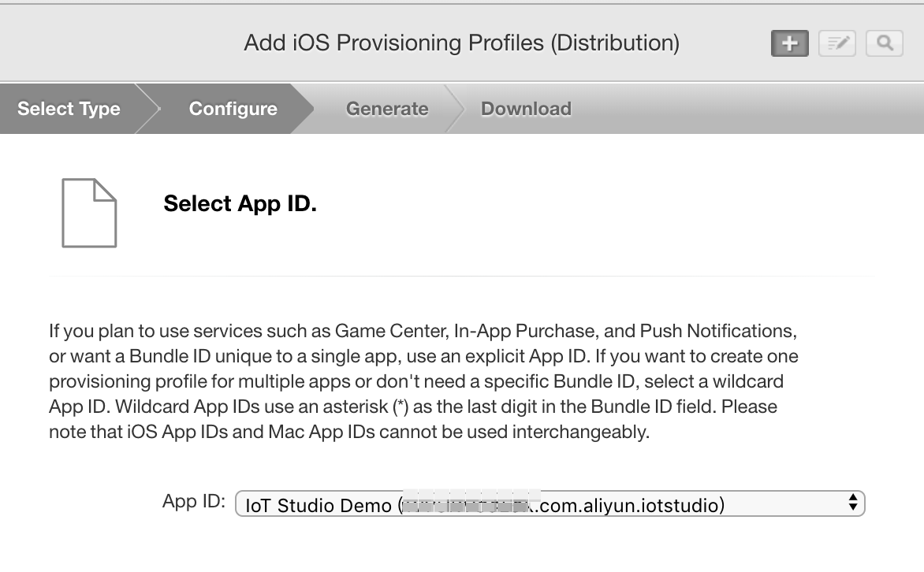Go back to the Select Type step

click(69, 109)
